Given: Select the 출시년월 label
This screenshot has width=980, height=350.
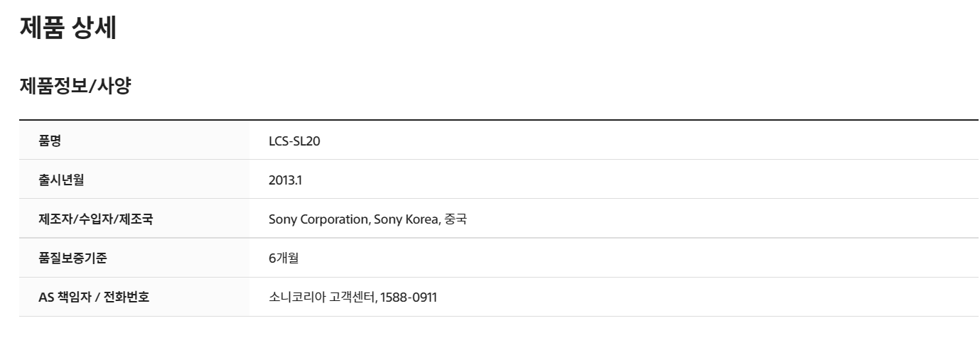Looking at the screenshot, I should pos(61,180).
